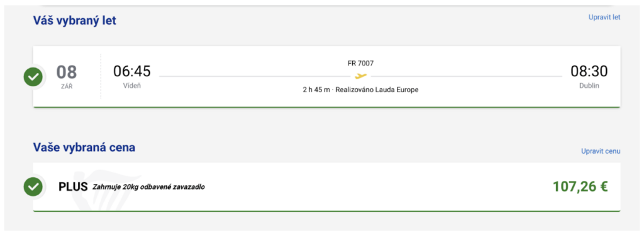Click the Realizováno Lauda Europe operator text
The height and width of the screenshot is (235, 644).
(x=377, y=89)
